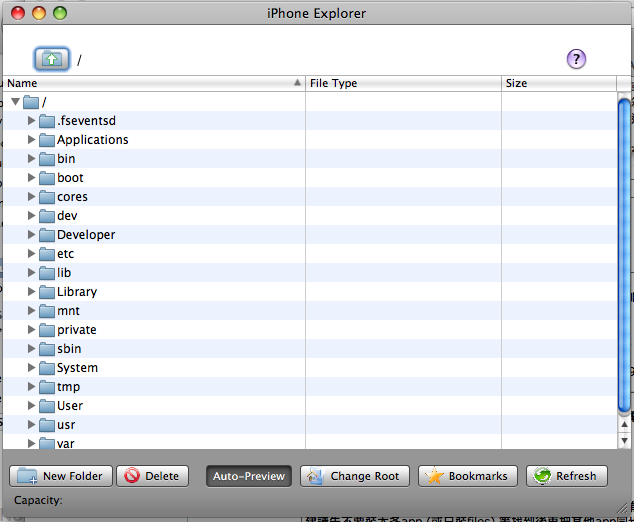The image size is (634, 522).
Task: Select the 'tmp' row text
Action: click(68, 387)
